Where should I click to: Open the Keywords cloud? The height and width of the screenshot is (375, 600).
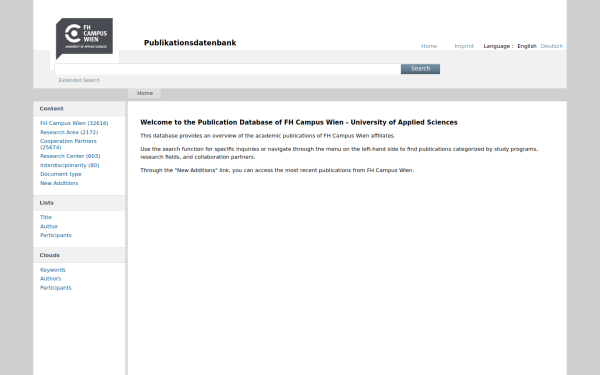[x=53, y=270]
